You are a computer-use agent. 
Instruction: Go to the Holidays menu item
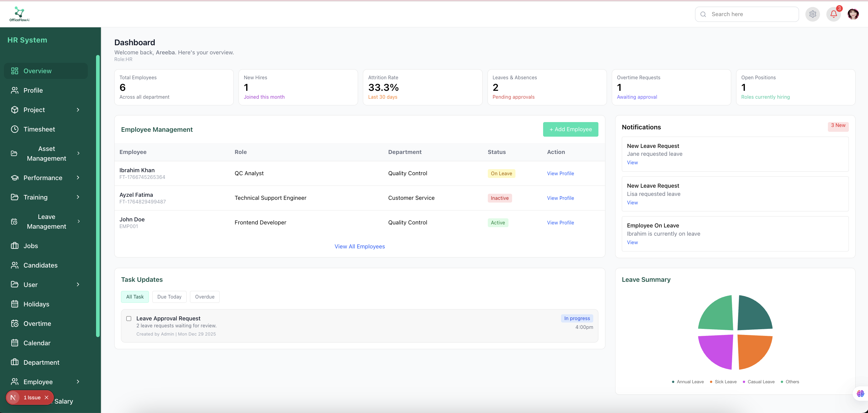tap(36, 304)
